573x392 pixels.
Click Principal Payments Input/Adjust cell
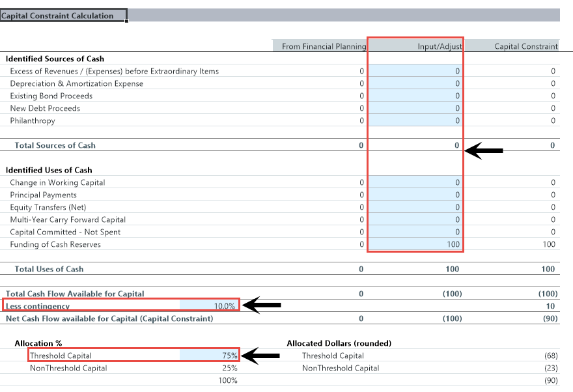[415, 195]
